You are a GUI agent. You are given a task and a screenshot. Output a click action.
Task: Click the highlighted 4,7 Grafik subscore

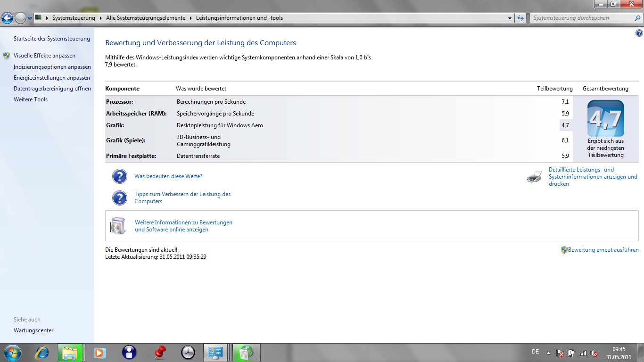(x=565, y=125)
